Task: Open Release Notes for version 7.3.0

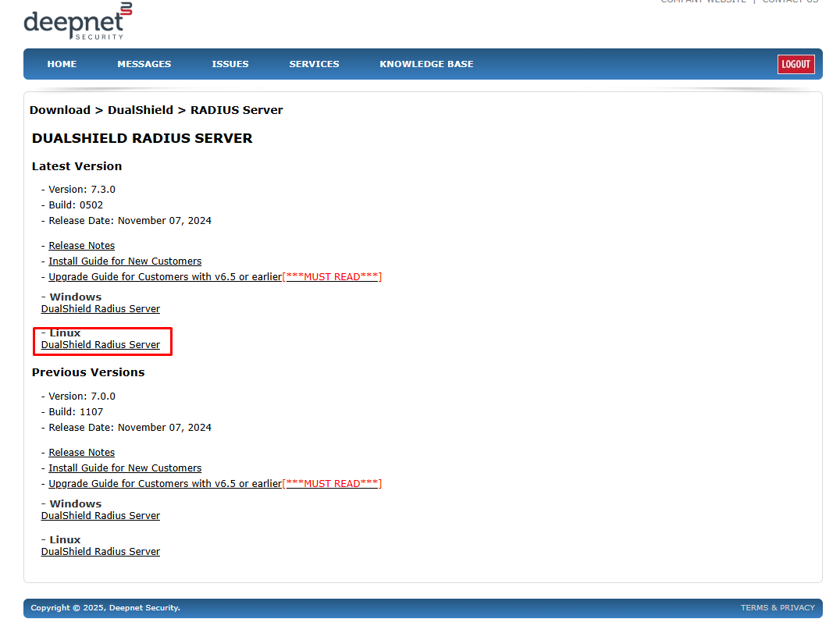Action: coord(82,246)
